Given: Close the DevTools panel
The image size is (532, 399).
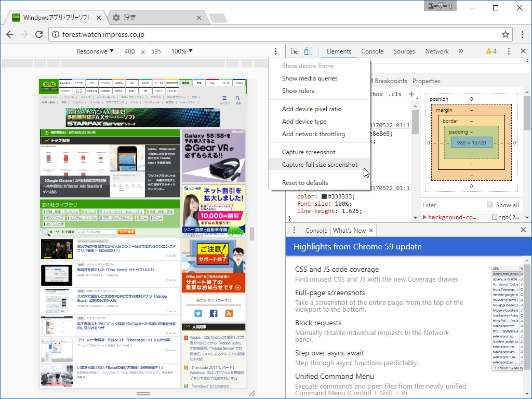Looking at the screenshot, I should 523,51.
